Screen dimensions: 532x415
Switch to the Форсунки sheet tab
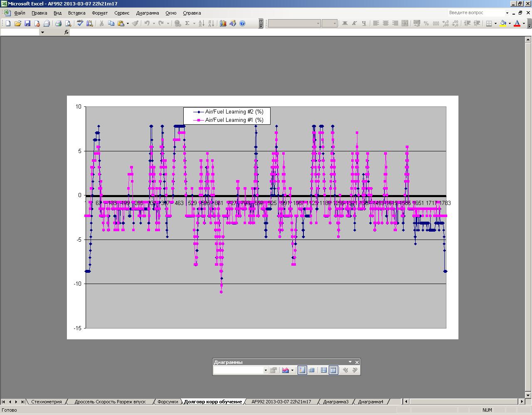tap(167, 402)
